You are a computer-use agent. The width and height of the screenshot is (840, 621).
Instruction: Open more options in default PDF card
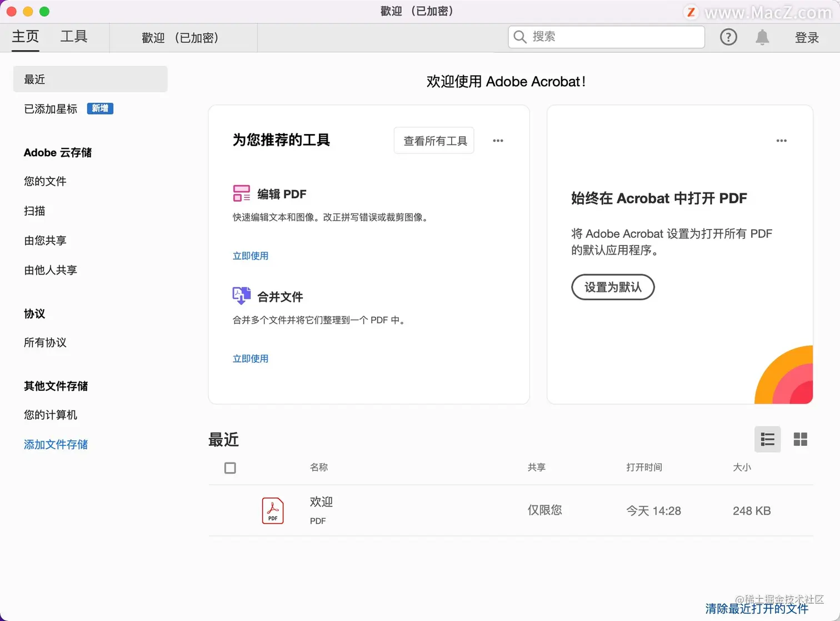click(782, 141)
